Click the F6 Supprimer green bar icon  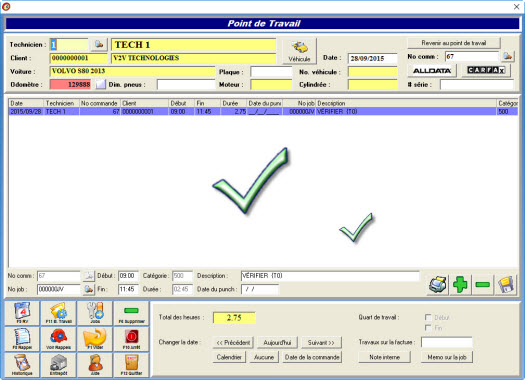(131, 313)
